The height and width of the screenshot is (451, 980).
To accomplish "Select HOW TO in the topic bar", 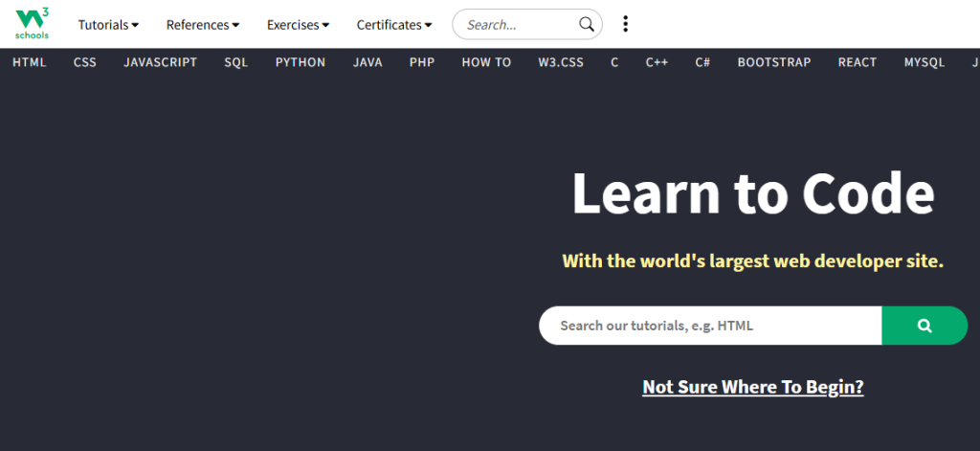I will click(486, 62).
